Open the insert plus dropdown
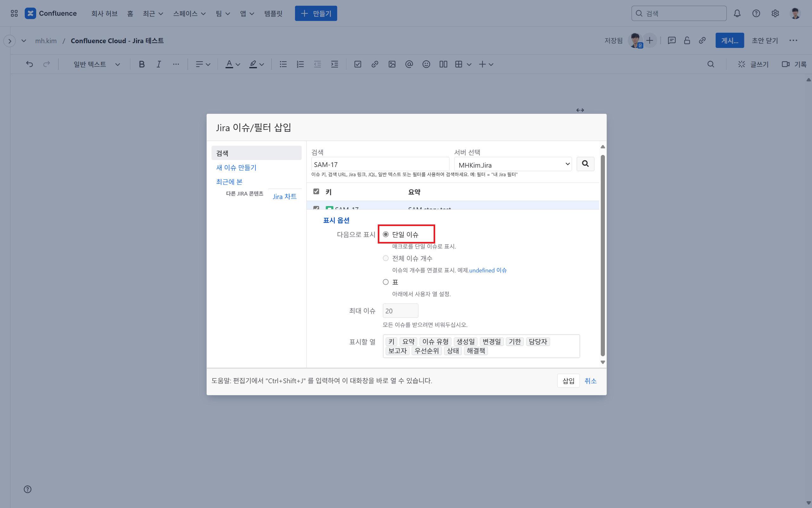812x508 pixels. [486, 64]
